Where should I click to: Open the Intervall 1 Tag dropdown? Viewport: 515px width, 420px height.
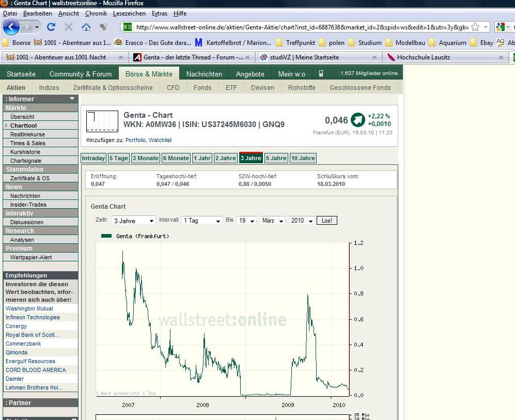click(201, 221)
